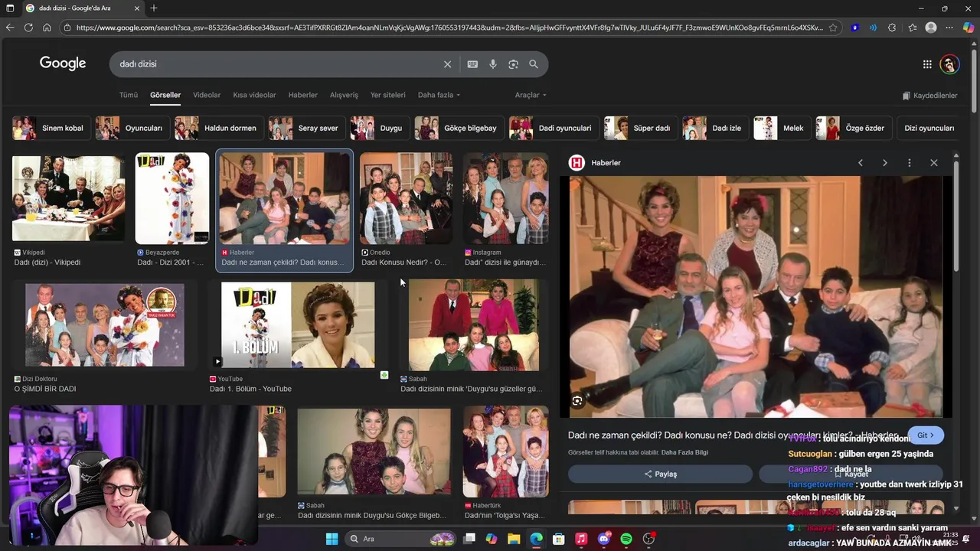Open the Kısa videolar tab

[x=254, y=95]
